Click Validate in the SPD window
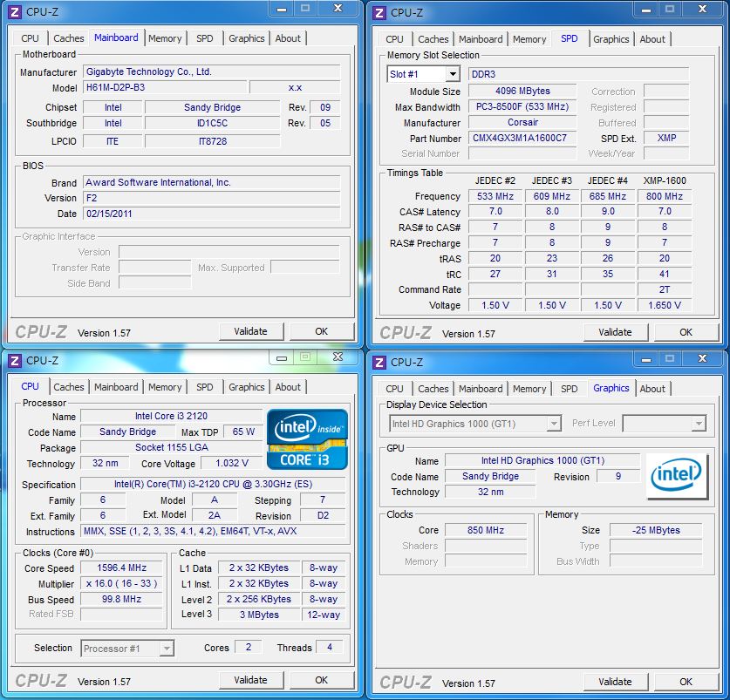730x700 pixels. point(615,332)
